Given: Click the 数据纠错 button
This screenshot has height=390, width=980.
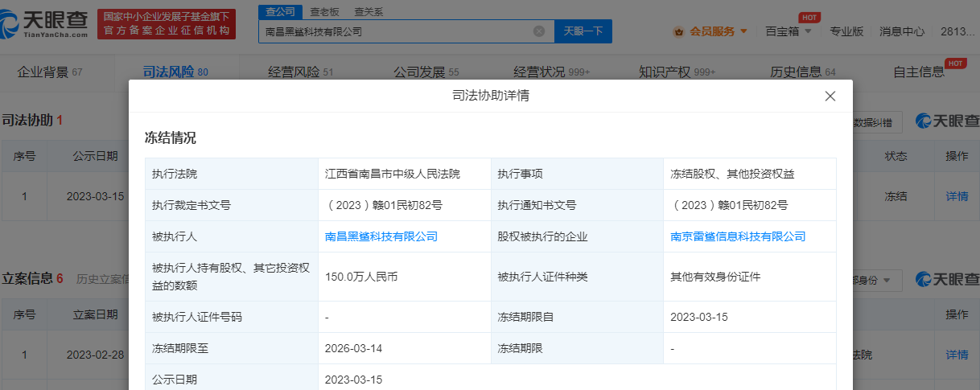Looking at the screenshot, I should pos(872,122).
